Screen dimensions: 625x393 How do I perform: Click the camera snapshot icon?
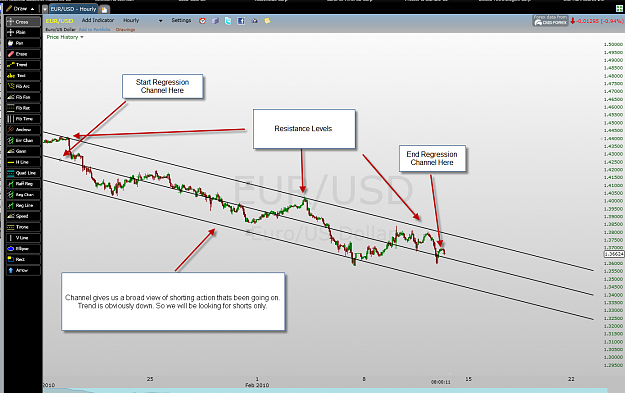254,21
